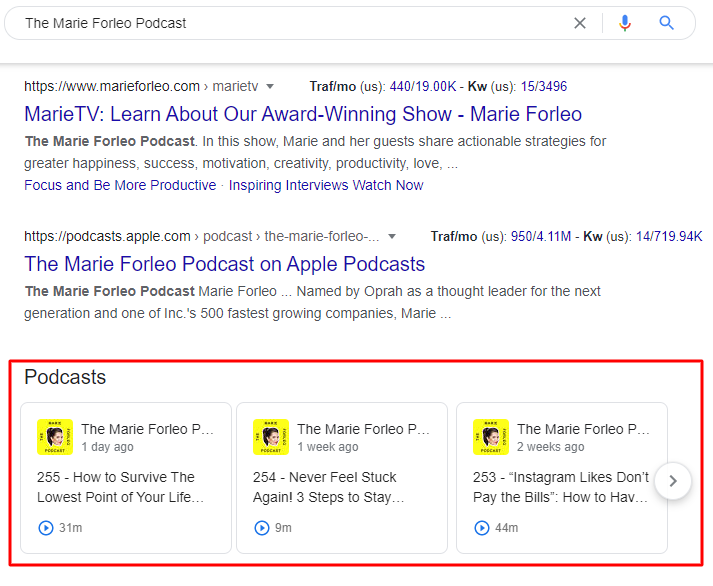Click podcast name on 2 weeks ago card
This screenshot has height=586, width=713.
(583, 429)
